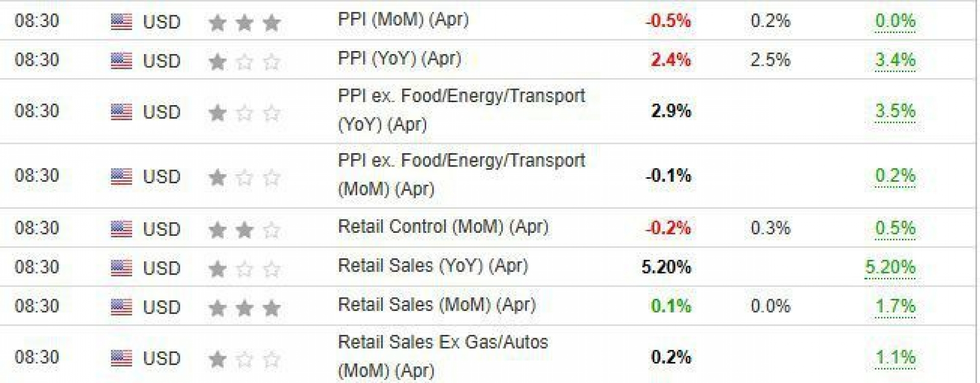Click the three-star importance rating for Retail Sales (MoM)

pyautogui.click(x=244, y=308)
